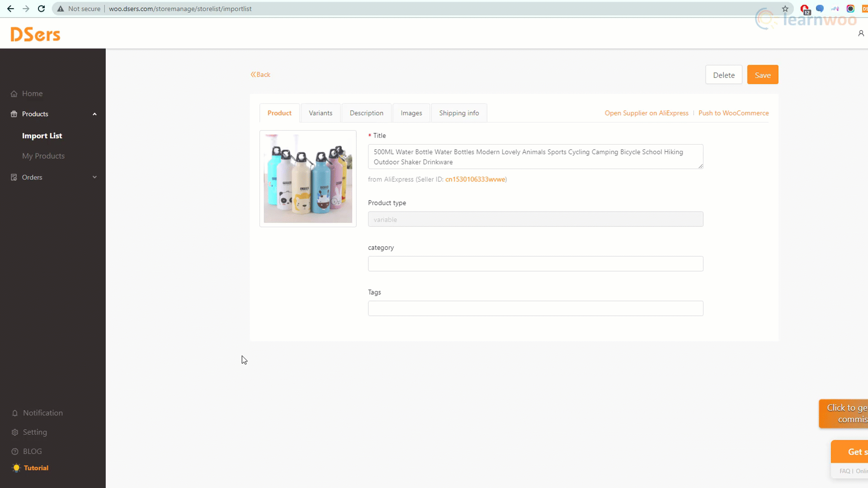868x488 pixels.
Task: Switch to the Description tab
Action: pyautogui.click(x=366, y=113)
